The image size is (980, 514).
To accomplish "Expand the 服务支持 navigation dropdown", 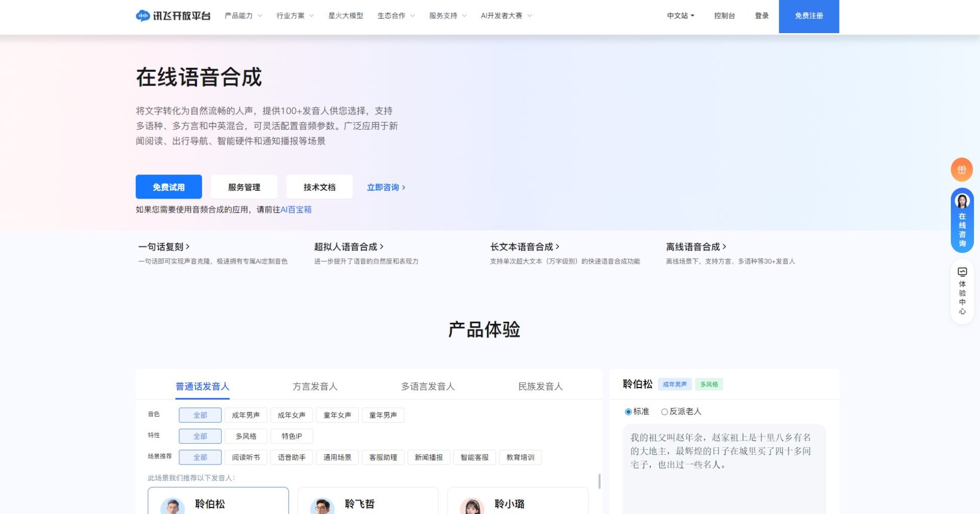I will click(443, 15).
